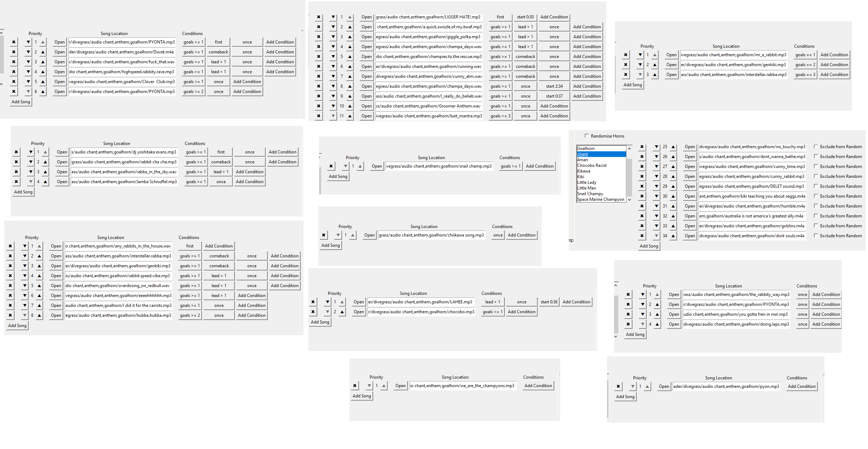
Task: Click 'goals >= 2' condition on hubba.hubba.mp3
Action: [190, 315]
